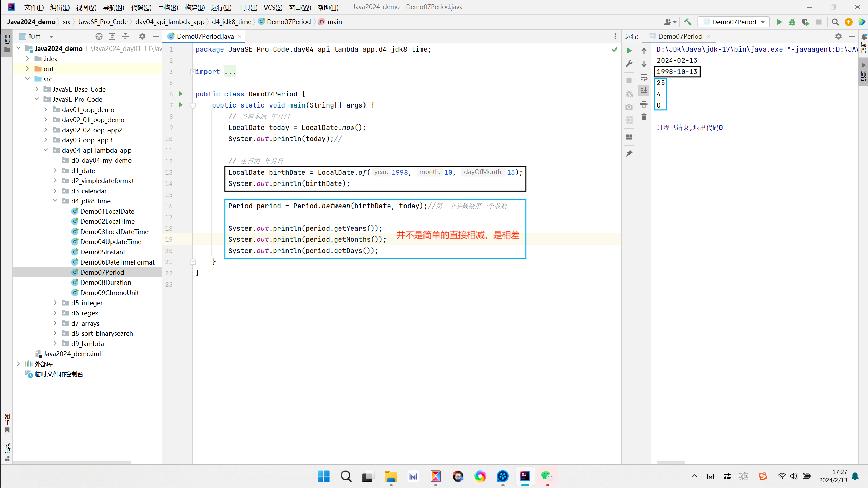Screen dimensions: 868x488
Task: Toggle scroll to end in console
Action: pos(644,90)
